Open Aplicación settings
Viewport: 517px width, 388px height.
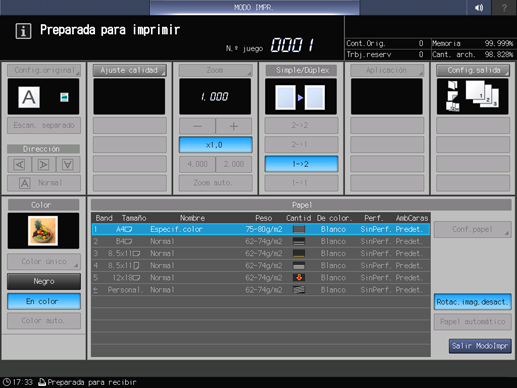pos(387,70)
